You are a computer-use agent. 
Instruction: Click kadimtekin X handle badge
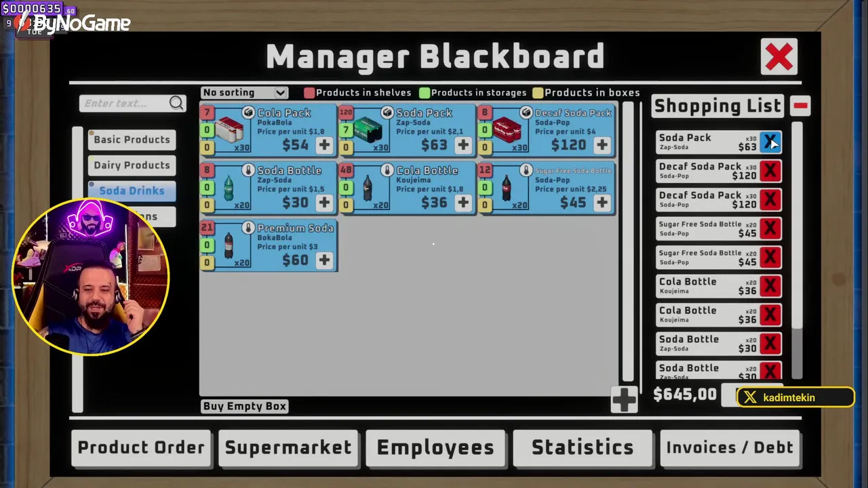click(x=795, y=398)
